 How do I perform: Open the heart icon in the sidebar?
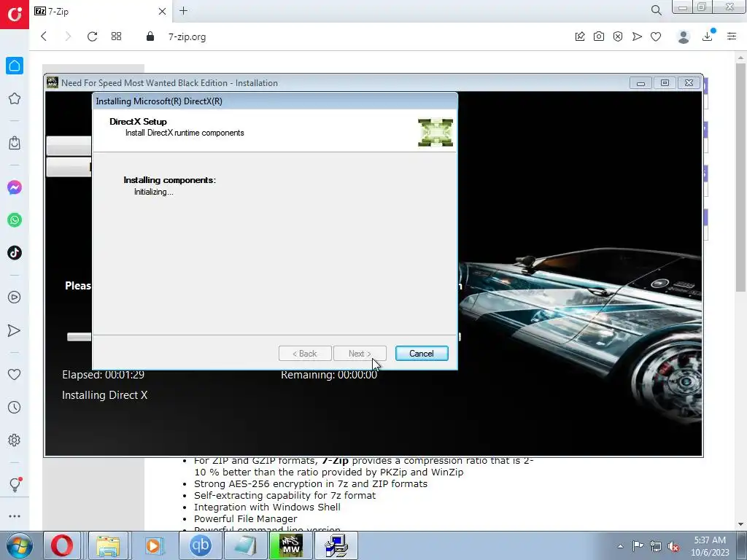coord(15,375)
